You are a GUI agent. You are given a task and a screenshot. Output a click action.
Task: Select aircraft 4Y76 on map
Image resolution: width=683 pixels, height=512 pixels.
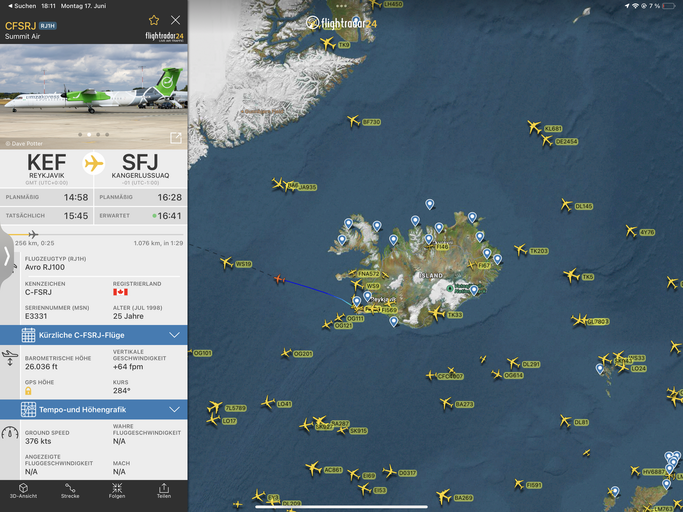[x=631, y=231]
